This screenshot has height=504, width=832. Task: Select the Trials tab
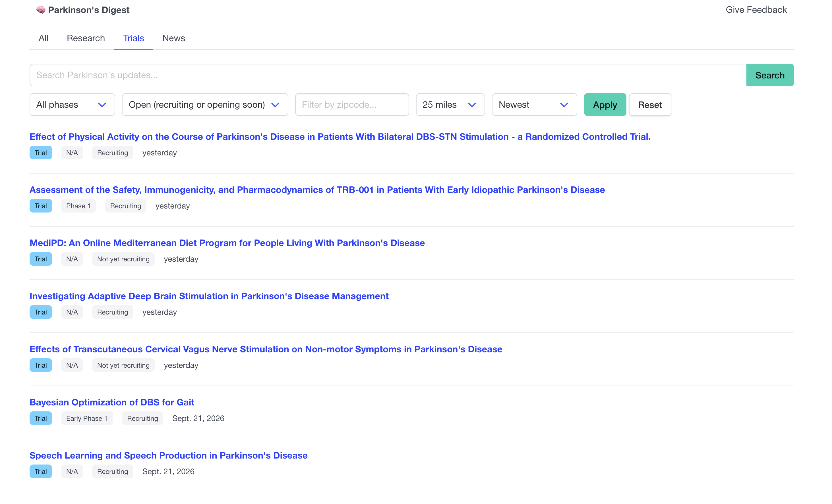[x=133, y=38]
